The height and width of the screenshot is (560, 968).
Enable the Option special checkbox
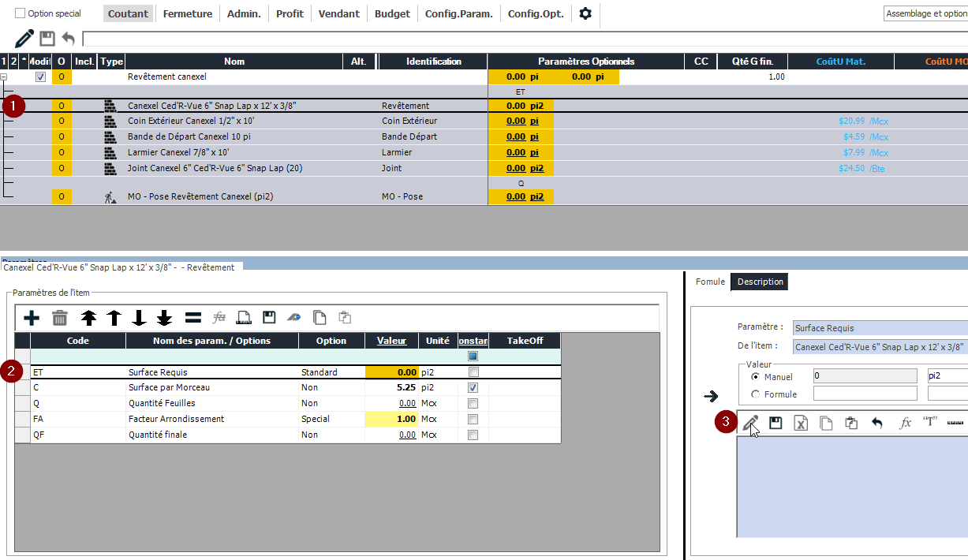[x=21, y=13]
